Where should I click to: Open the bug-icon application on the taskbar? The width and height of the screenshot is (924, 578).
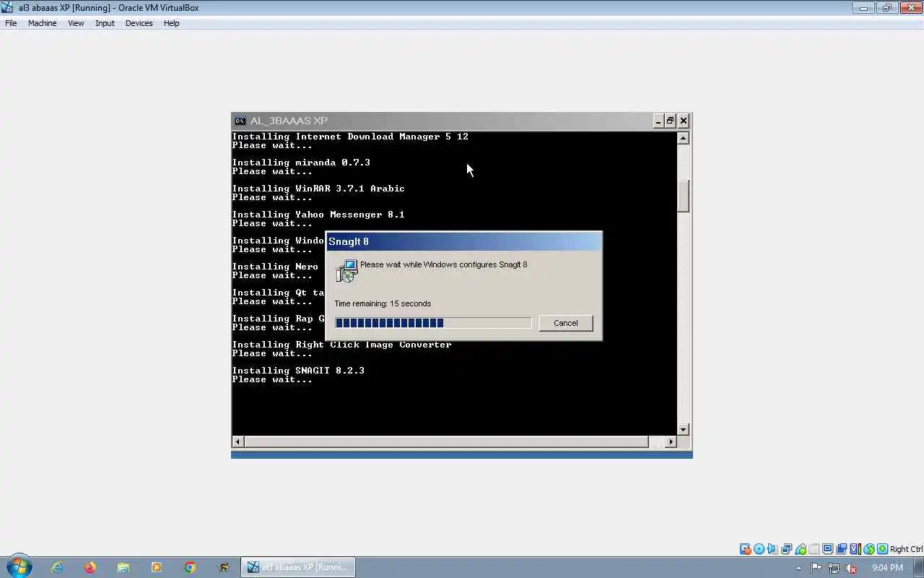224,567
